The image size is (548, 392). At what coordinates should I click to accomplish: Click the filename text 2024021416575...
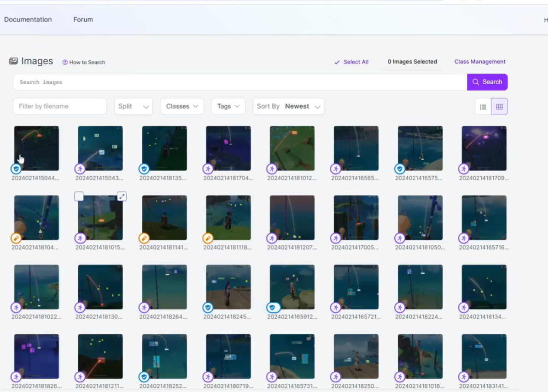(x=419, y=178)
